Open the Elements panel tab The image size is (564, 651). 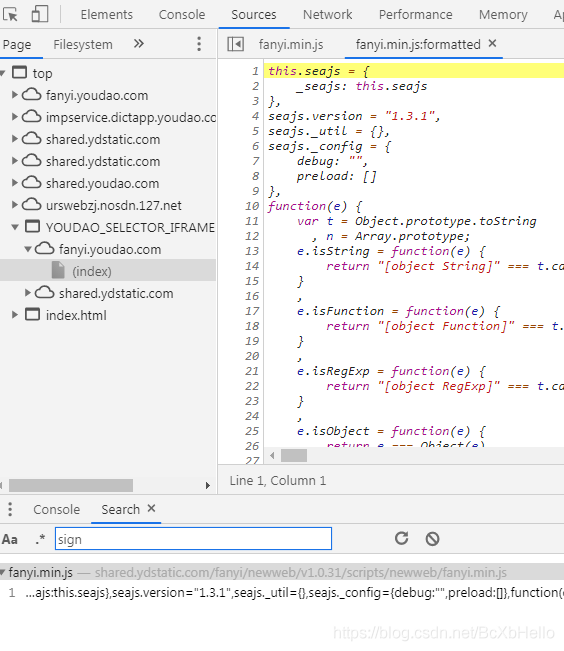click(107, 15)
